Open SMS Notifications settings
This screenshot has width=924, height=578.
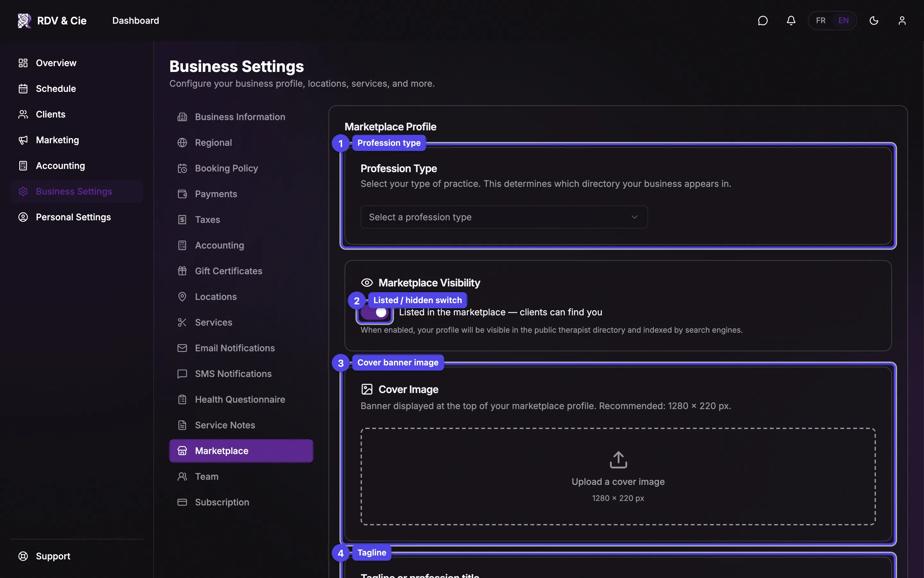pos(241,374)
